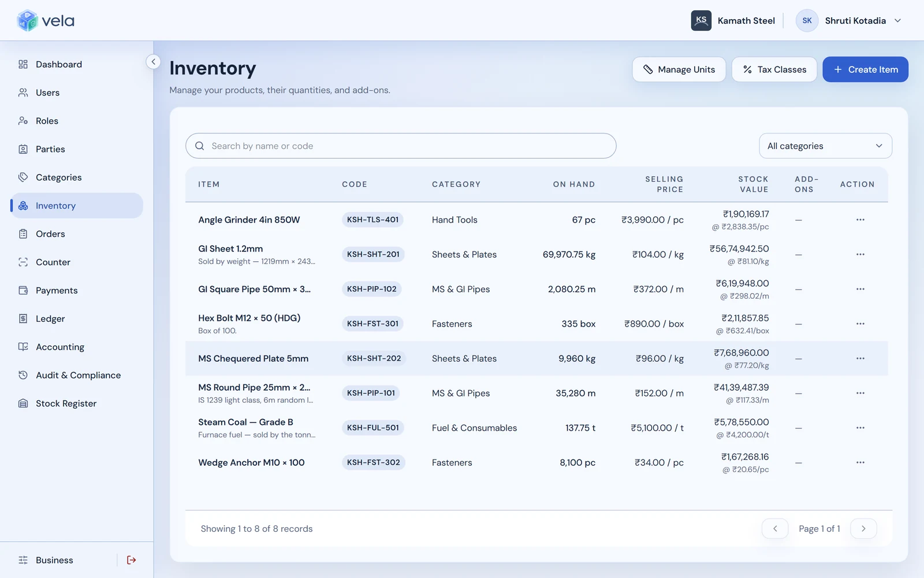Go to the previous page arrow
The width and height of the screenshot is (924, 578).
point(775,528)
